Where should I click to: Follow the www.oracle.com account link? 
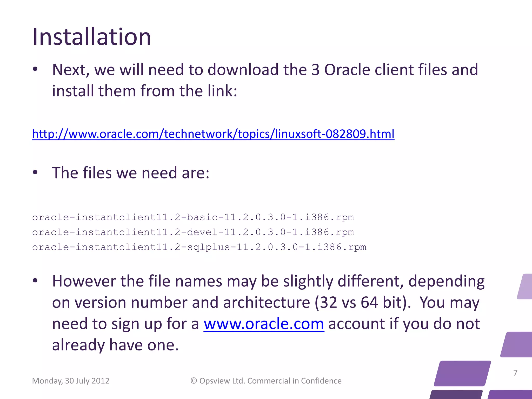pyautogui.click(x=264, y=324)
